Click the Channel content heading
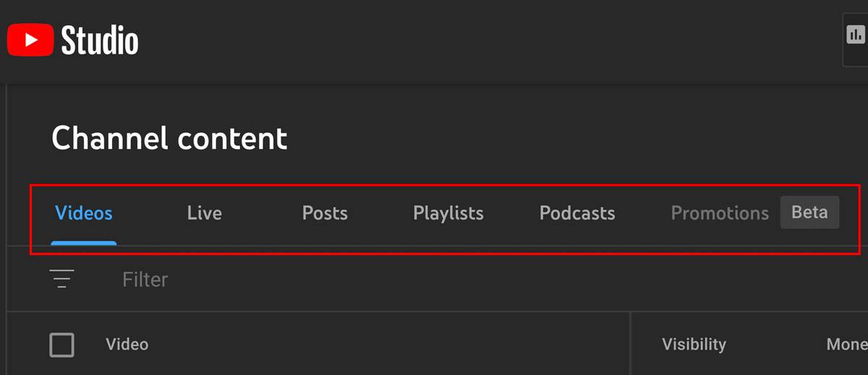 [169, 137]
